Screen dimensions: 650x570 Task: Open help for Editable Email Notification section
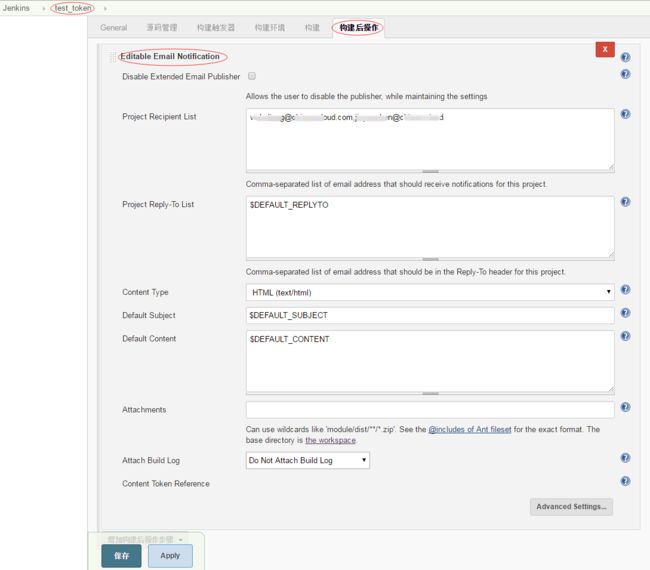click(x=625, y=57)
